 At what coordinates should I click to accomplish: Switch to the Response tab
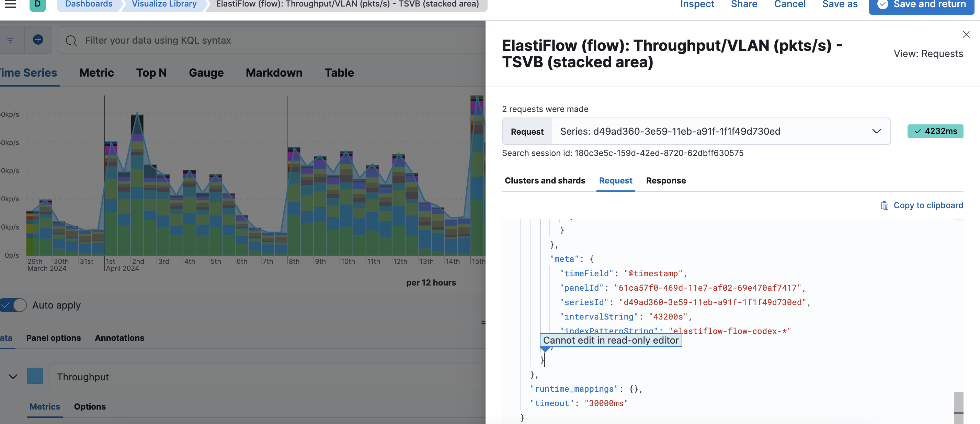(x=665, y=181)
